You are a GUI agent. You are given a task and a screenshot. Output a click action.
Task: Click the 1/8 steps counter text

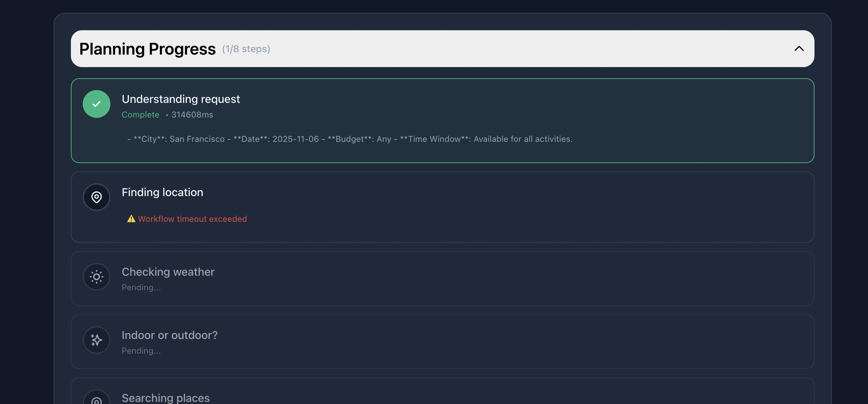[x=246, y=49]
